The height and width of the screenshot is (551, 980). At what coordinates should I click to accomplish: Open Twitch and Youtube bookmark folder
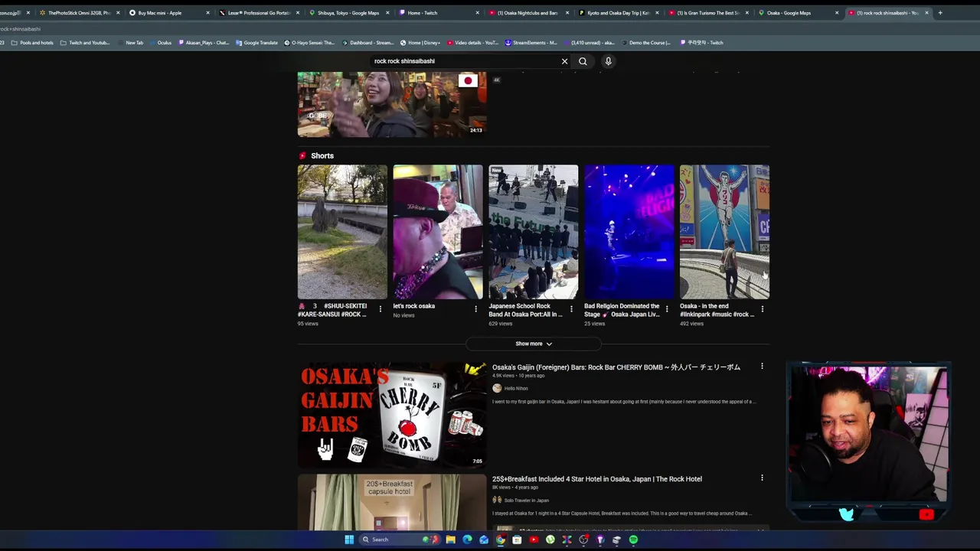pos(85,43)
